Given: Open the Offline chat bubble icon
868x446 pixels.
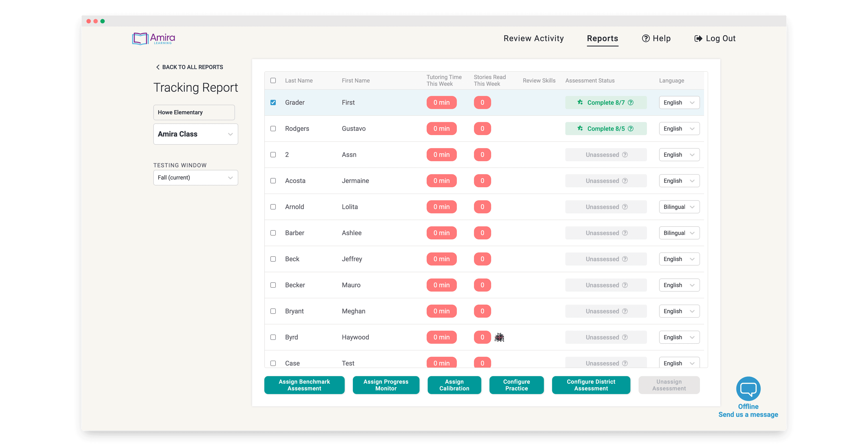Looking at the screenshot, I should click(x=748, y=388).
